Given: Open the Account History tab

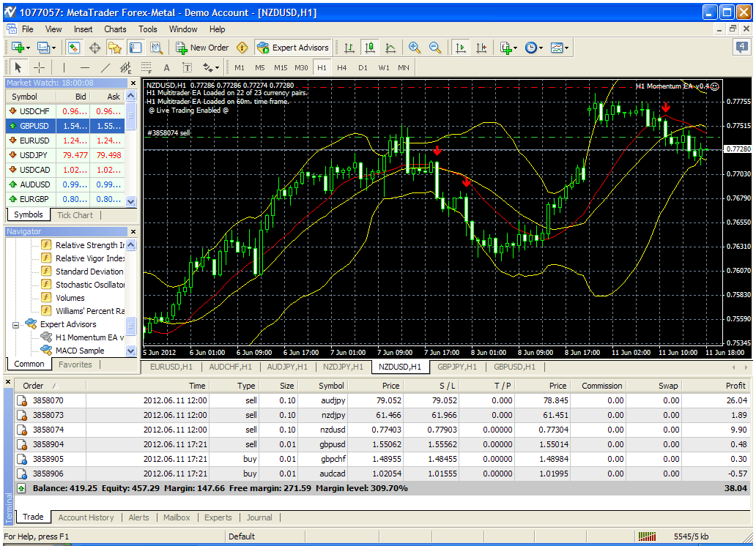Looking at the screenshot, I should pyautogui.click(x=86, y=517).
